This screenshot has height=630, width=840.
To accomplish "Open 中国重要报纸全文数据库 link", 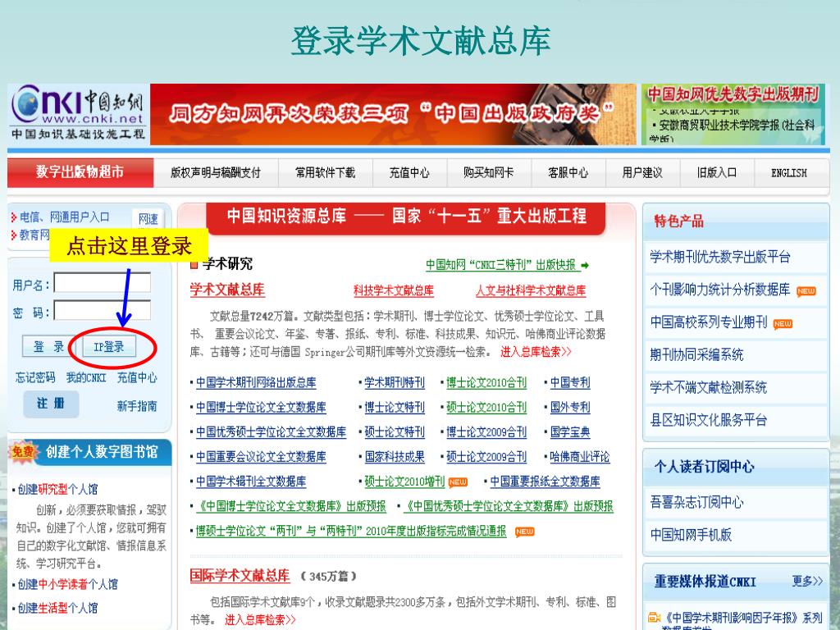I will click(545, 481).
